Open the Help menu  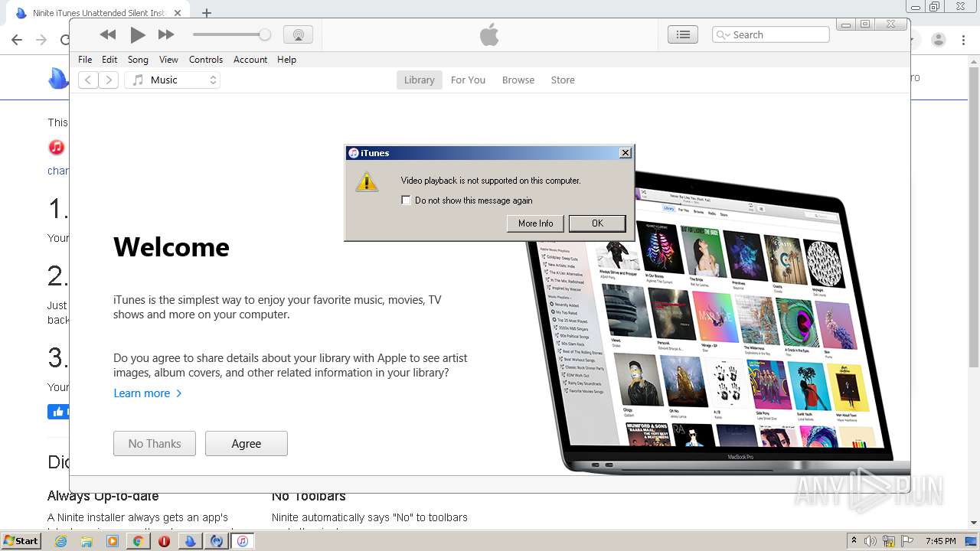point(286,60)
